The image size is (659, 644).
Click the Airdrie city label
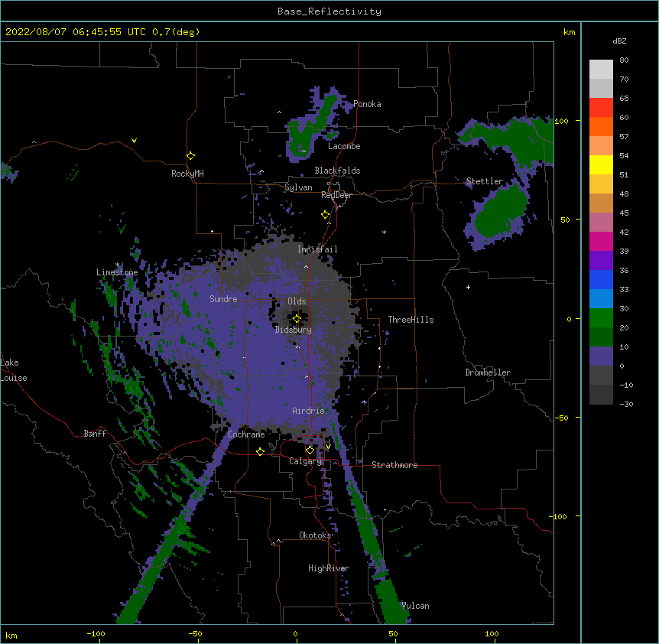308,411
